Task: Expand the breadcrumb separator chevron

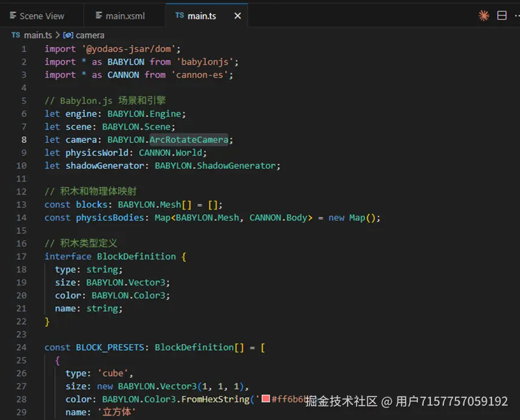Action: tap(57, 35)
